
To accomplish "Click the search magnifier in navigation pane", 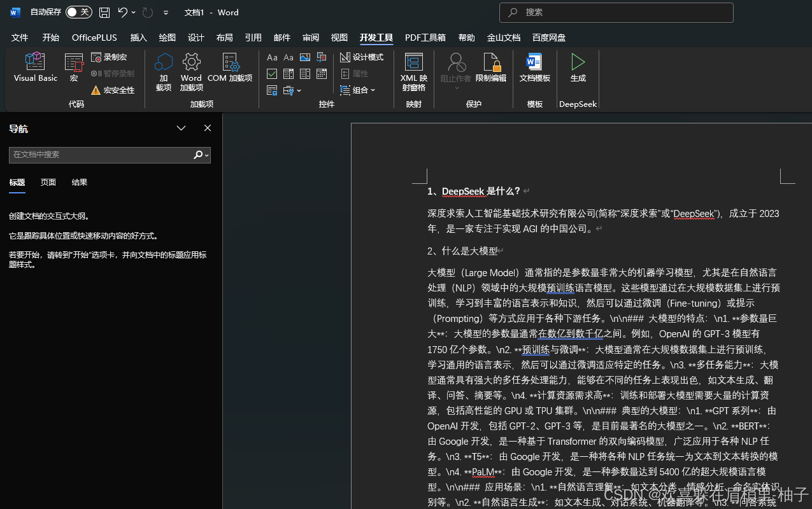I will pos(198,155).
